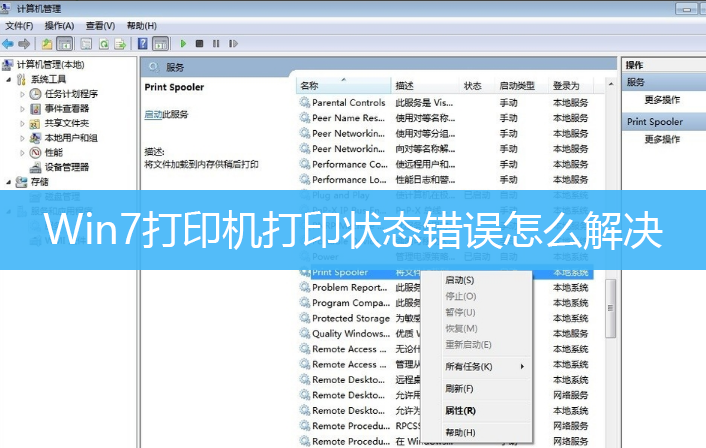Sort by the 描述 column header
Screen dimensions: 706x448
click(425, 86)
